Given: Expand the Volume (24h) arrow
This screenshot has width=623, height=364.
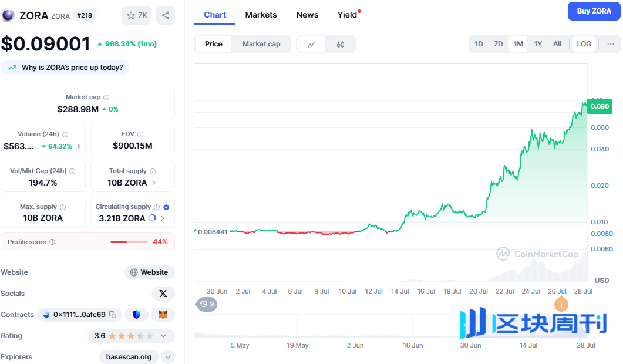Looking at the screenshot, I should point(79,146).
